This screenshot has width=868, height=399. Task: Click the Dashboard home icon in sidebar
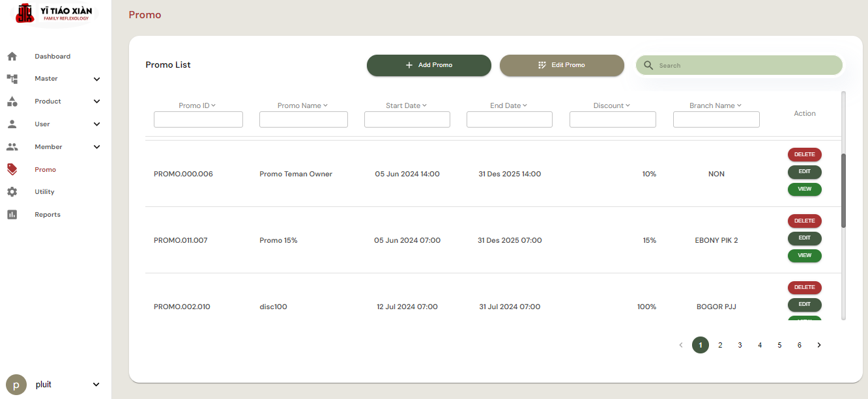(x=12, y=57)
